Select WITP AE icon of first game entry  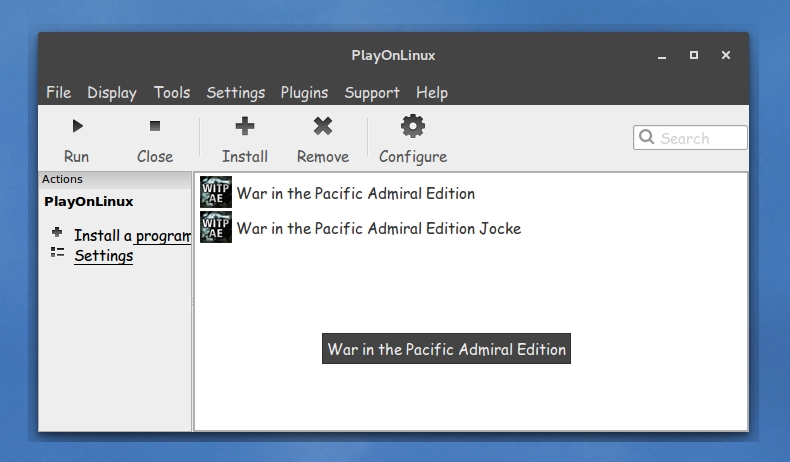216,192
